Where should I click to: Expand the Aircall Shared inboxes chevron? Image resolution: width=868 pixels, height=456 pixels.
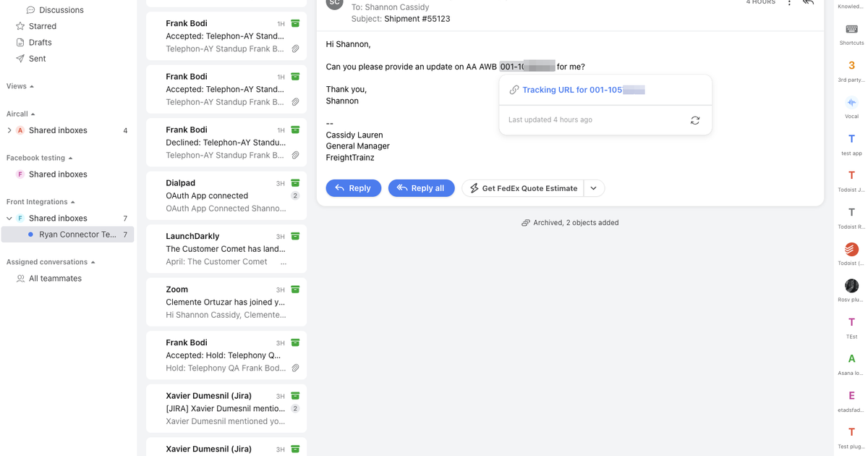point(9,131)
